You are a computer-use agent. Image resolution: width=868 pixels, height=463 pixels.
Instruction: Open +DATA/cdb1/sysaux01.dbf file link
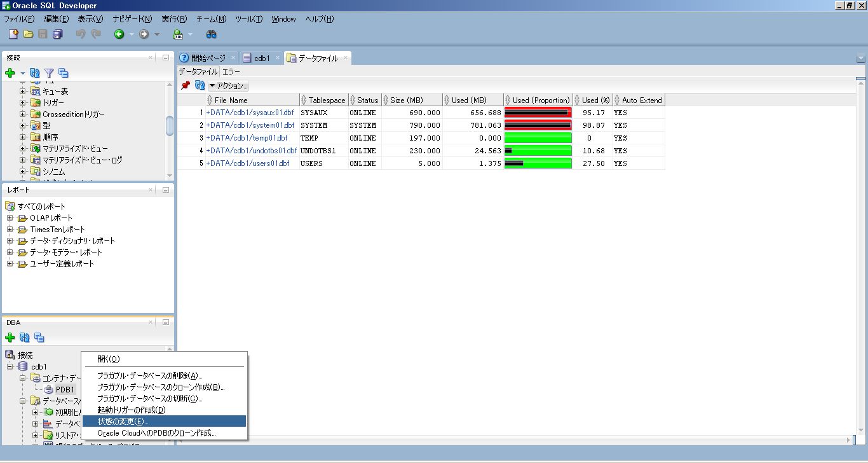click(250, 113)
